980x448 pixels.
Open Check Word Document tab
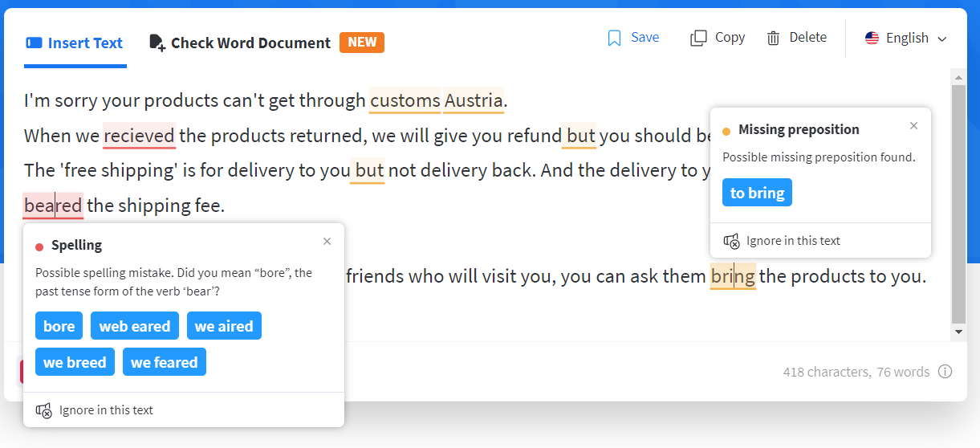(240, 43)
